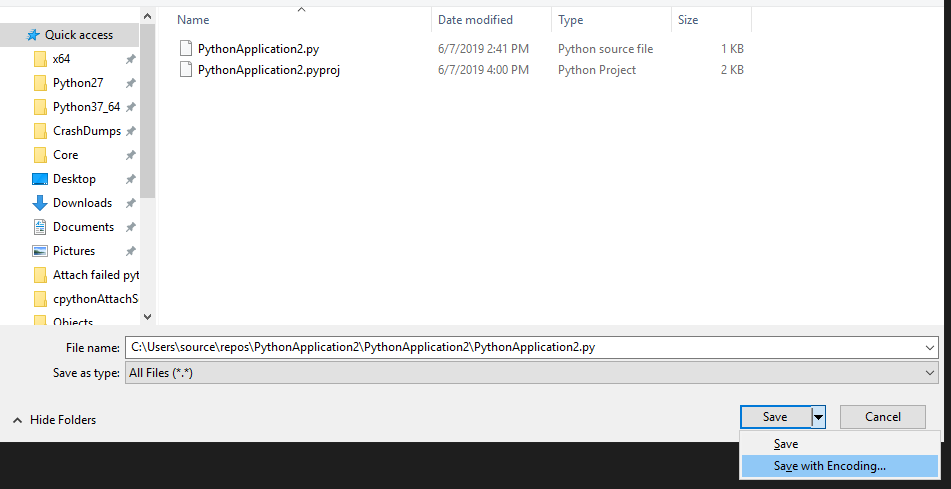Select the Pictures label in sidebar
Image resolution: width=951 pixels, height=489 pixels.
pyautogui.click(x=74, y=251)
